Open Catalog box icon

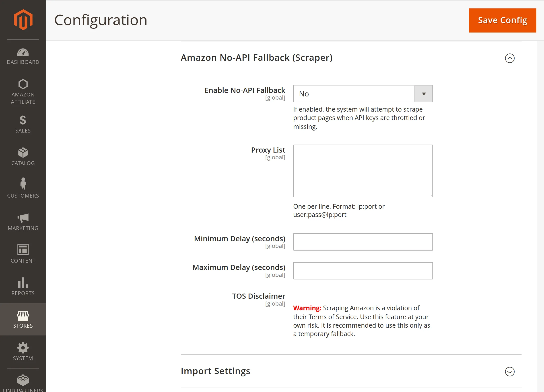tap(23, 153)
